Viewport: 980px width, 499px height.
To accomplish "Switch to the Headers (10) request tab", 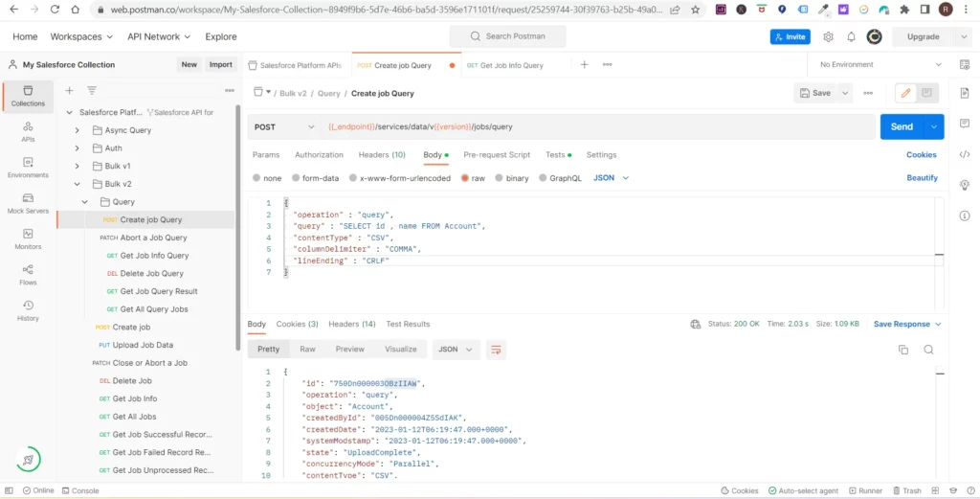I will coord(382,154).
